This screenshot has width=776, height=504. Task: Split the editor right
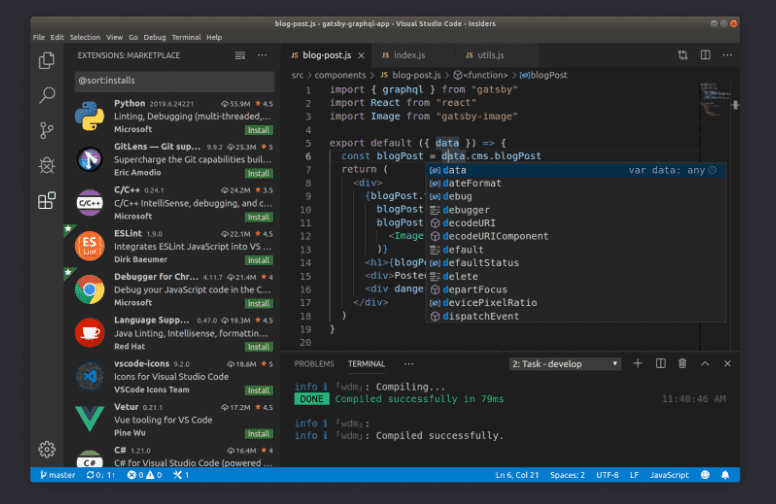[705, 55]
